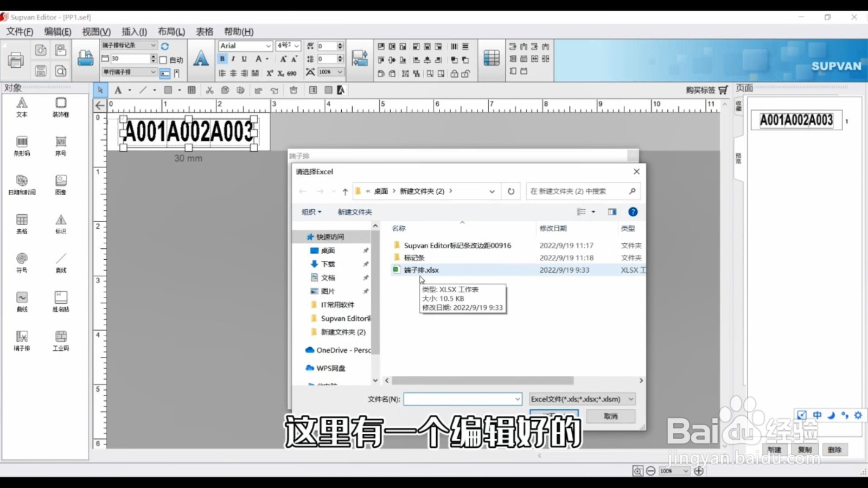This screenshot has height=488, width=868.
Task: Open the Arial font dropdown
Action: 245,46
